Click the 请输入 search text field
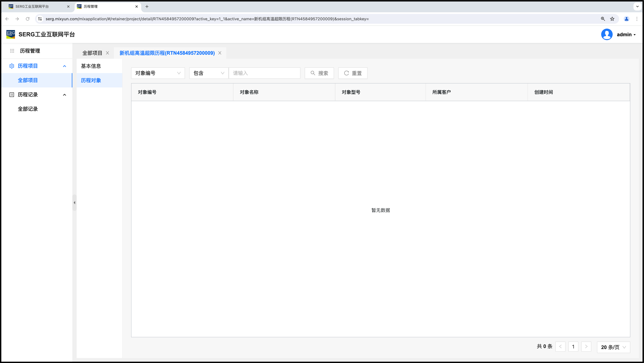This screenshot has width=644, height=363. [x=264, y=73]
